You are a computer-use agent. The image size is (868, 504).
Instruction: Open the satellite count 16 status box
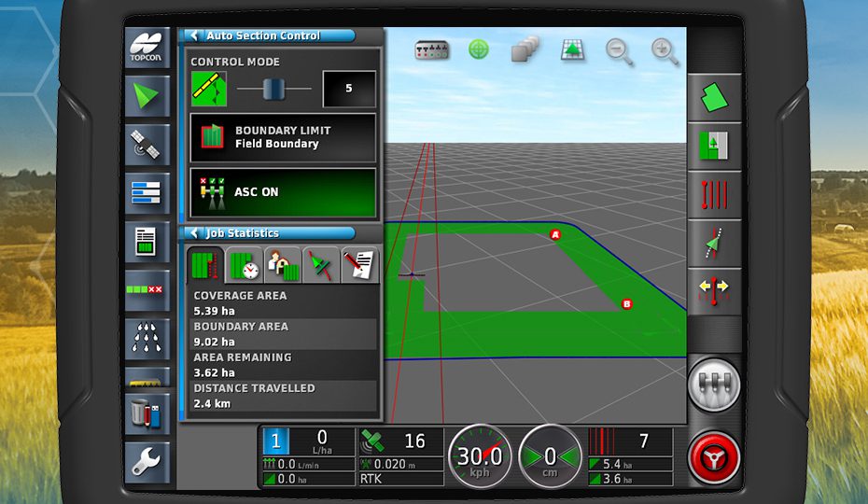[400, 442]
